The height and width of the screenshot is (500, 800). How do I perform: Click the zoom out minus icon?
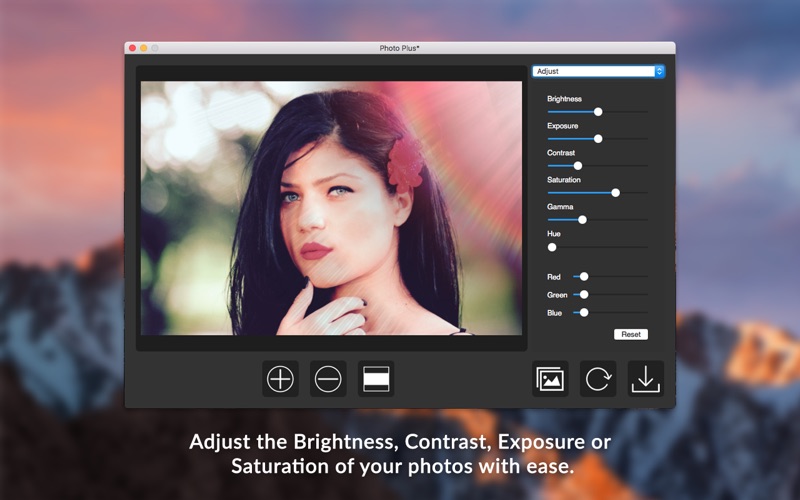click(328, 379)
